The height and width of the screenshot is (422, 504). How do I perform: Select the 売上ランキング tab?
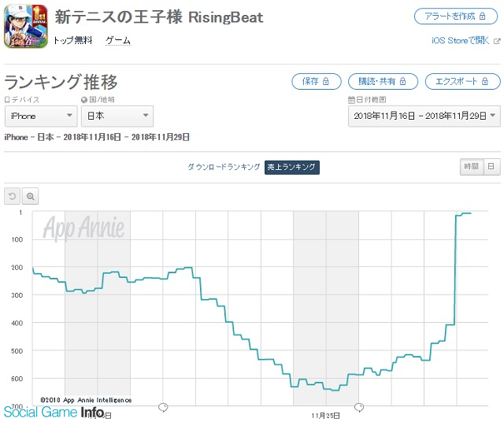(292, 167)
